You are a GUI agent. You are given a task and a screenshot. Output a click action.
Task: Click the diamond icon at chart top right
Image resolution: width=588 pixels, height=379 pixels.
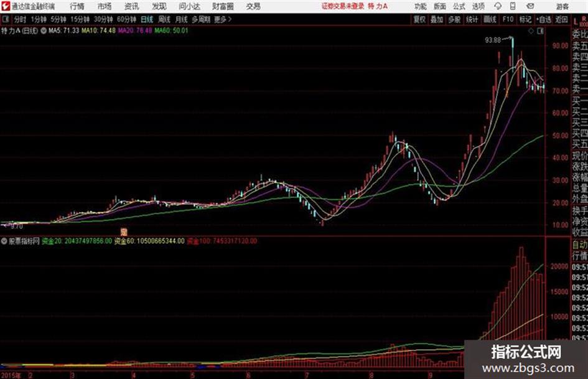[531, 31]
